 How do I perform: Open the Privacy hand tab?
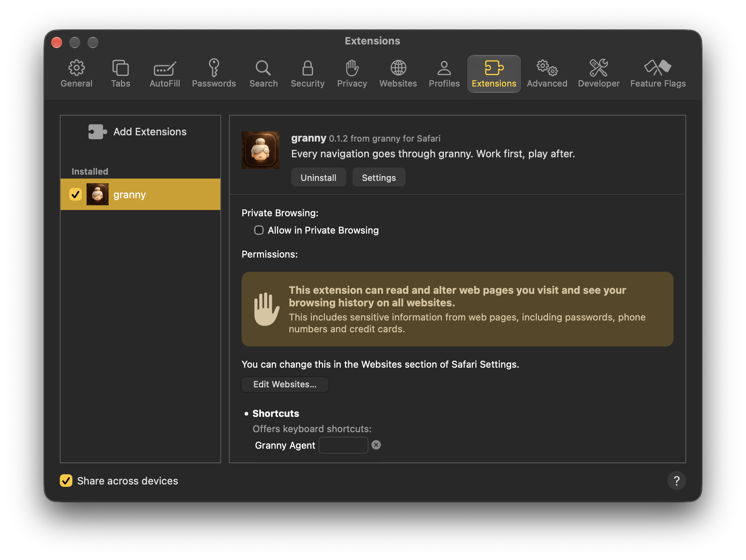point(352,74)
